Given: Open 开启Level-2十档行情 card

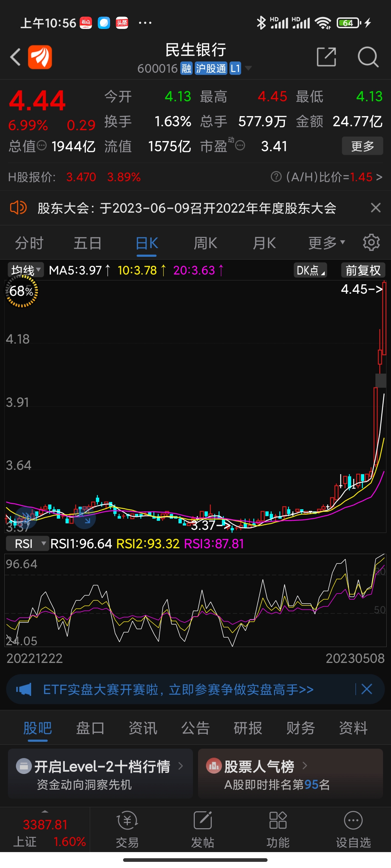Looking at the screenshot, I should click(x=100, y=774).
